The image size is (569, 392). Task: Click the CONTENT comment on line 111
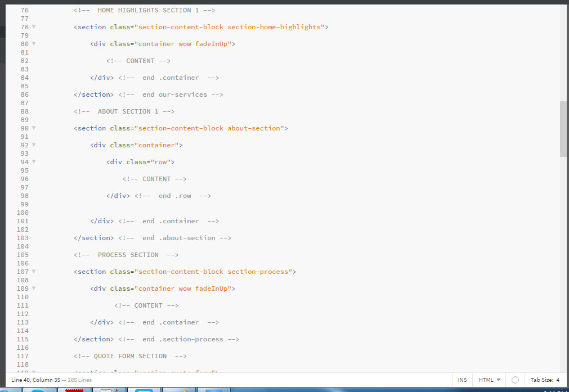(146, 305)
